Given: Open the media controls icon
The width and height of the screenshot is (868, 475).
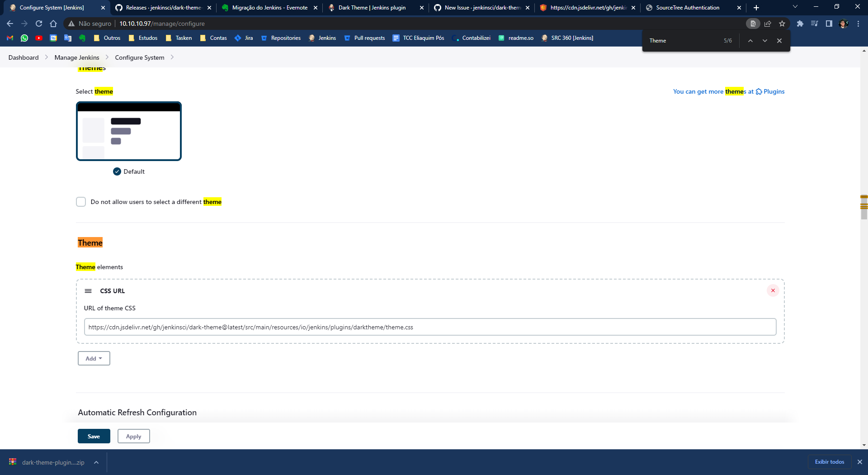Looking at the screenshot, I should pyautogui.click(x=814, y=24).
